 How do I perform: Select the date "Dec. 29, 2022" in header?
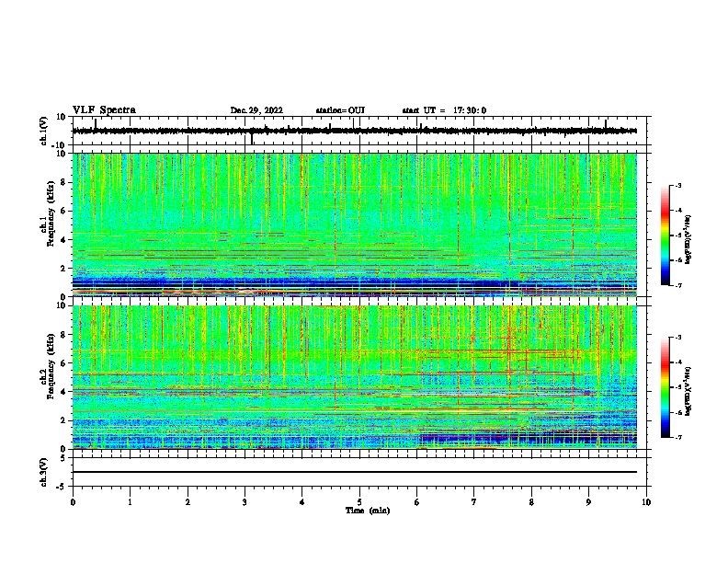pyautogui.click(x=256, y=110)
